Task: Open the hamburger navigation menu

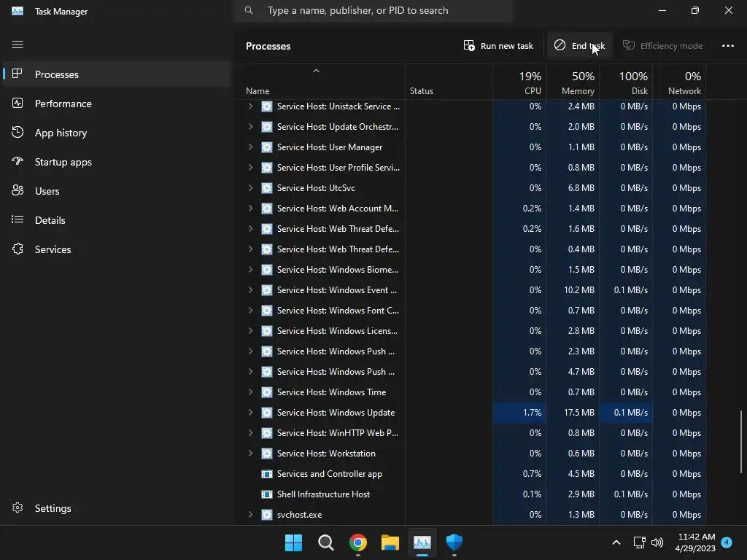Action: point(18,44)
